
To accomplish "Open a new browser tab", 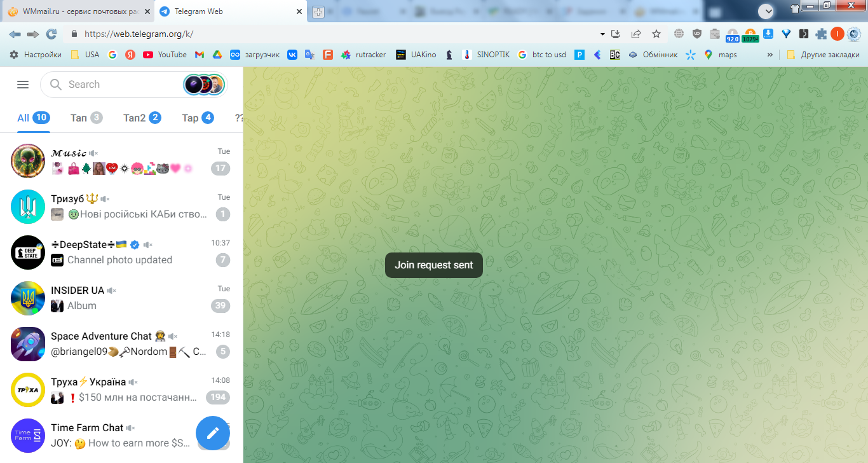I will click(318, 12).
